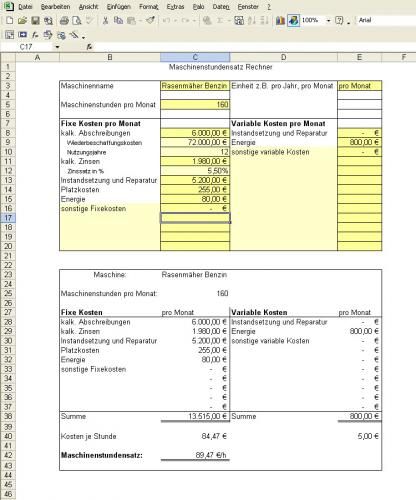This screenshot has width=416, height=500.
Task: Open the Format menu
Action: (x=149, y=7)
